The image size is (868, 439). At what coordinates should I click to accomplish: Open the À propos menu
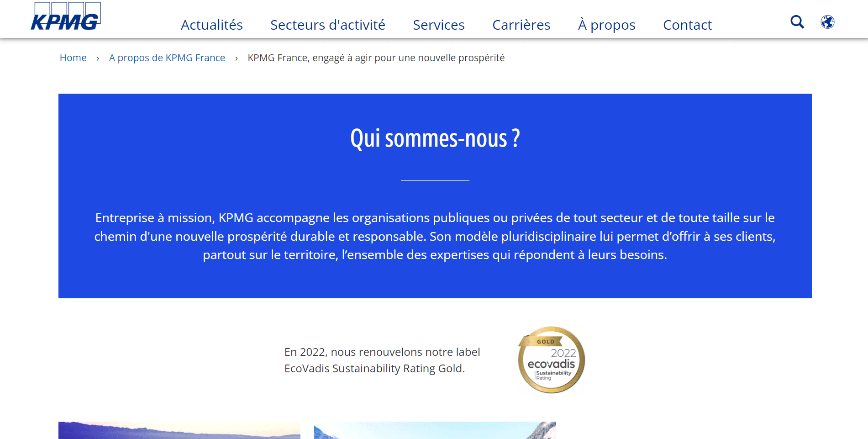coord(607,25)
